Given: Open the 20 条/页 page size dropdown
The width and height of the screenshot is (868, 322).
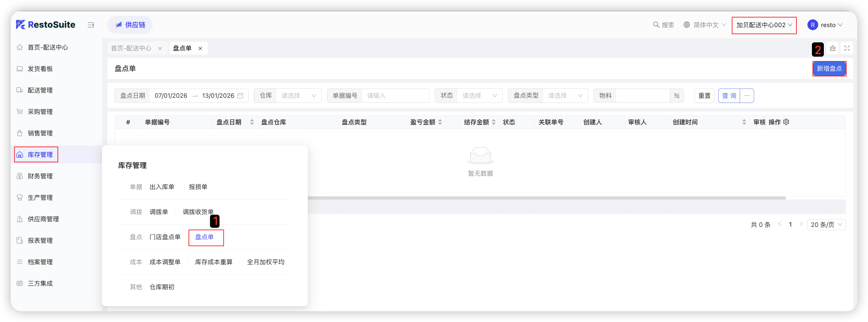Looking at the screenshot, I should click(x=826, y=225).
